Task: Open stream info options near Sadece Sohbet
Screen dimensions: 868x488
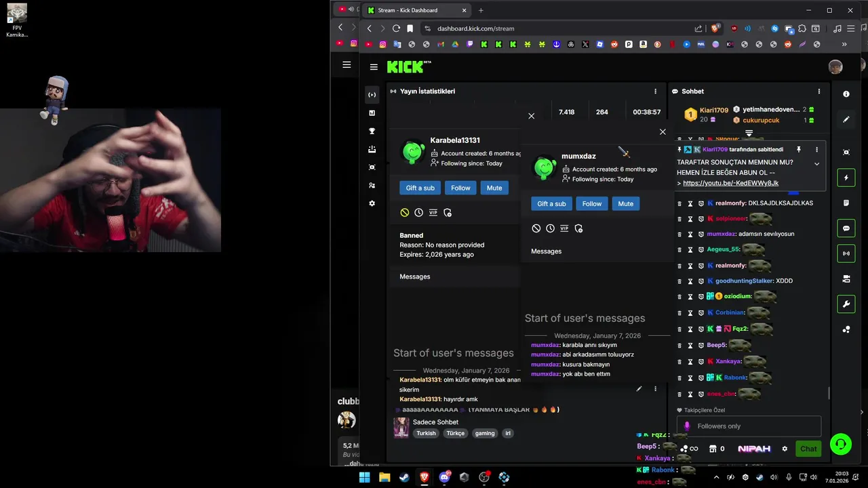Action: 655,389
